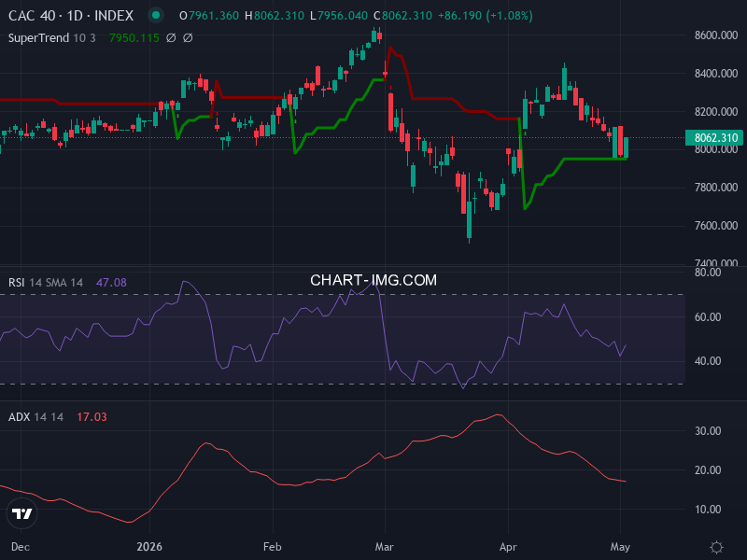Click the 8600.000 price axis label
Image resolution: width=747 pixels, height=560 pixels.
[x=716, y=35]
